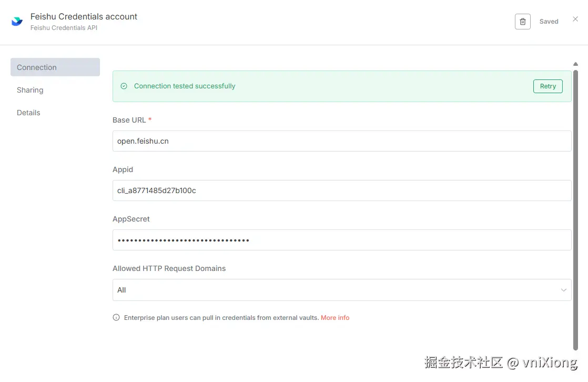Open the Connection tab
Viewport: 588px width, 382px height.
tap(55, 67)
